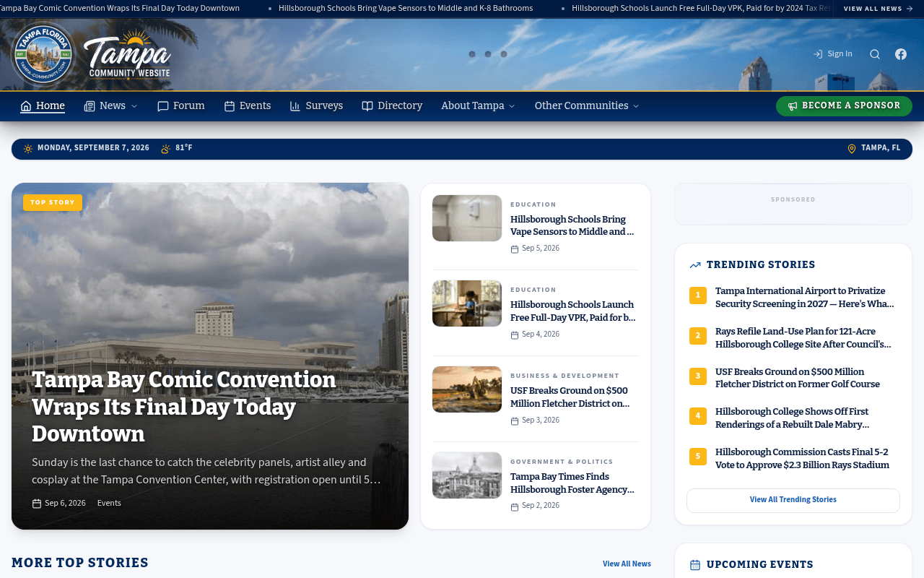Viewport: 924px width, 578px height.
Task: Click the Sponsored ad panel
Action: point(793,204)
